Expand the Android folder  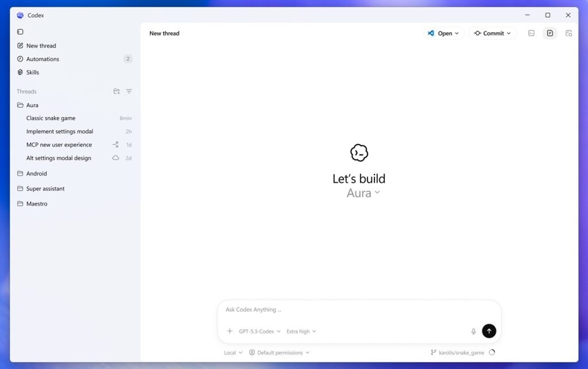tap(36, 173)
